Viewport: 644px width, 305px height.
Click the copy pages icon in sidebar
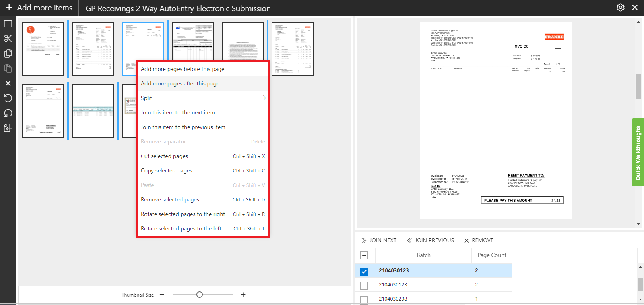8,53
